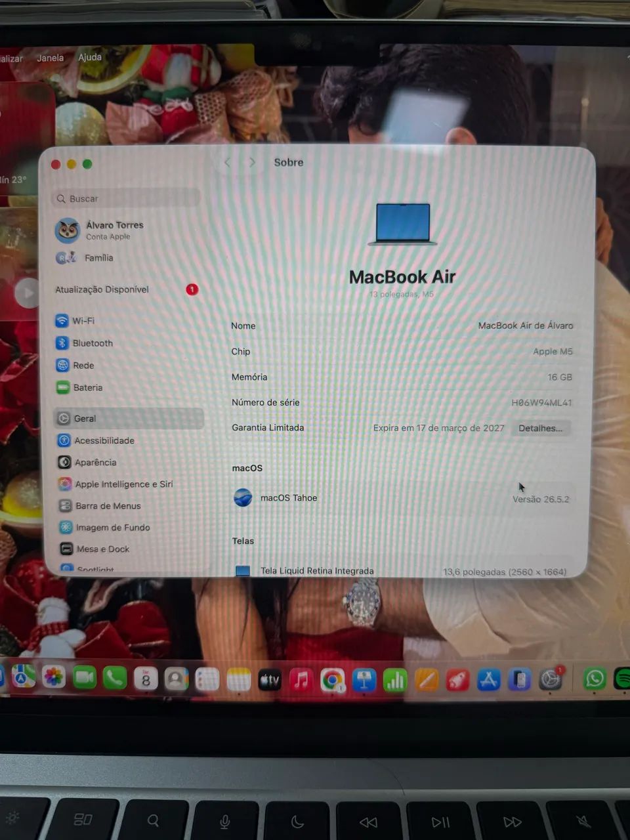Open Família settings
Image resolution: width=630 pixels, height=840 pixels.
pyautogui.click(x=85, y=258)
